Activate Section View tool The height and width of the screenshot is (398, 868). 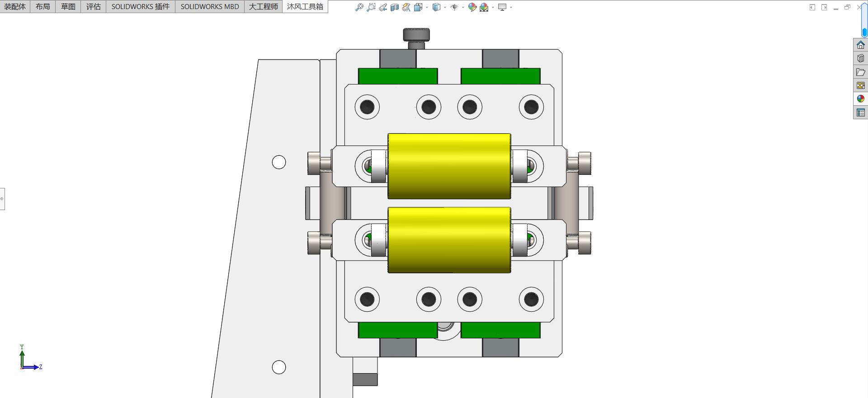pos(395,7)
